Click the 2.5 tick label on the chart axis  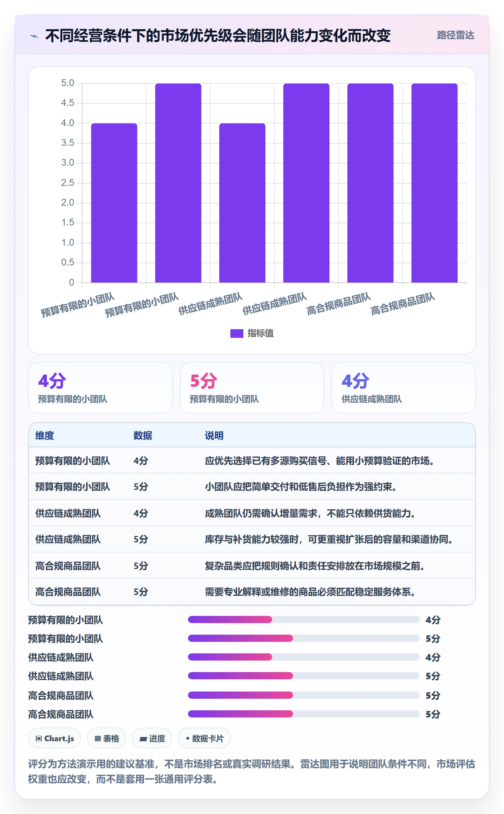[67, 183]
